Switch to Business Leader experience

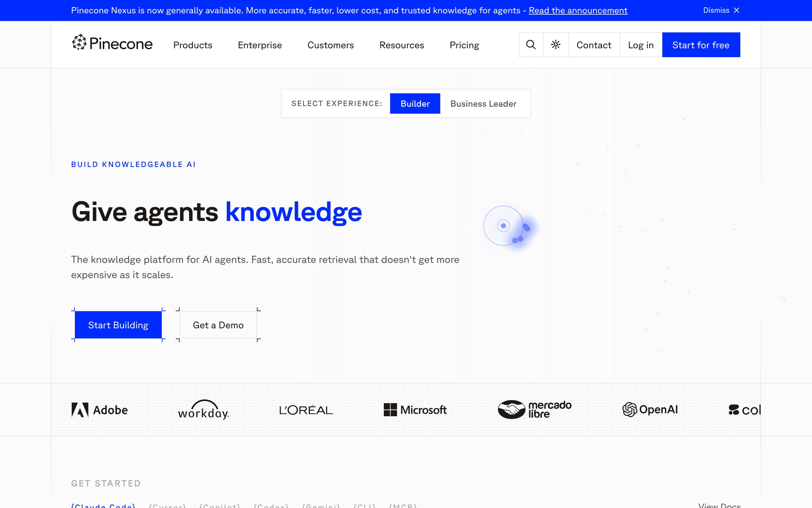[483, 104]
